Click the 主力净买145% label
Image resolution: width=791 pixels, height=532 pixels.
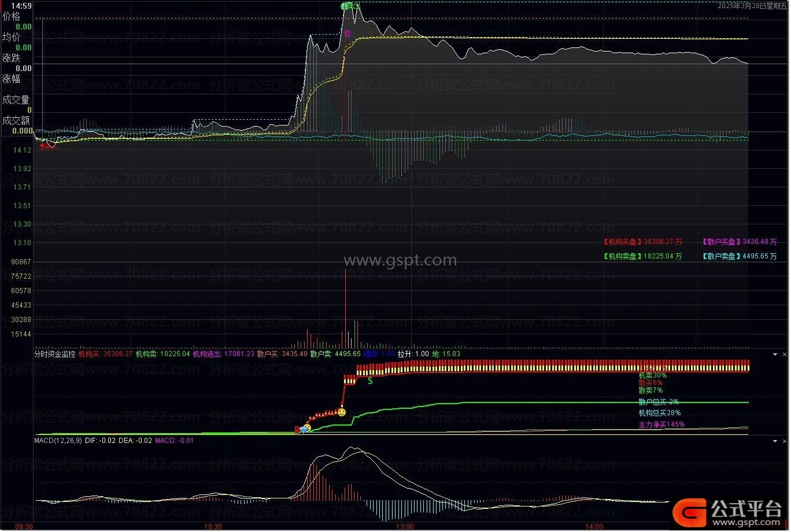point(661,424)
